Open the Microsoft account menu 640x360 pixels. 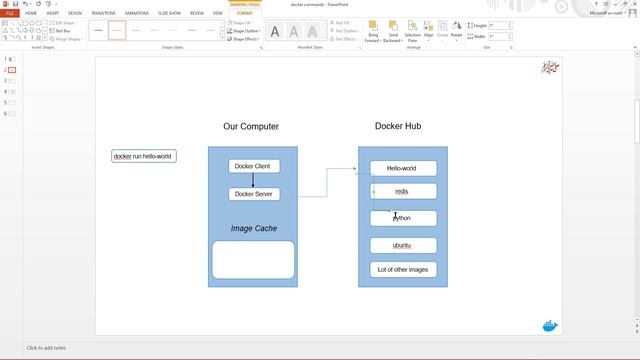coord(607,13)
